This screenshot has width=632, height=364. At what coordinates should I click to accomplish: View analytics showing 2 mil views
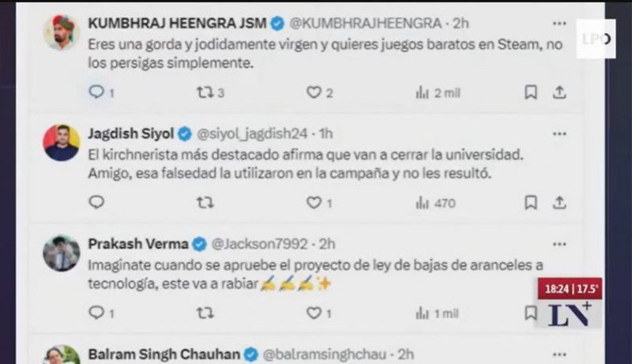[x=438, y=93]
